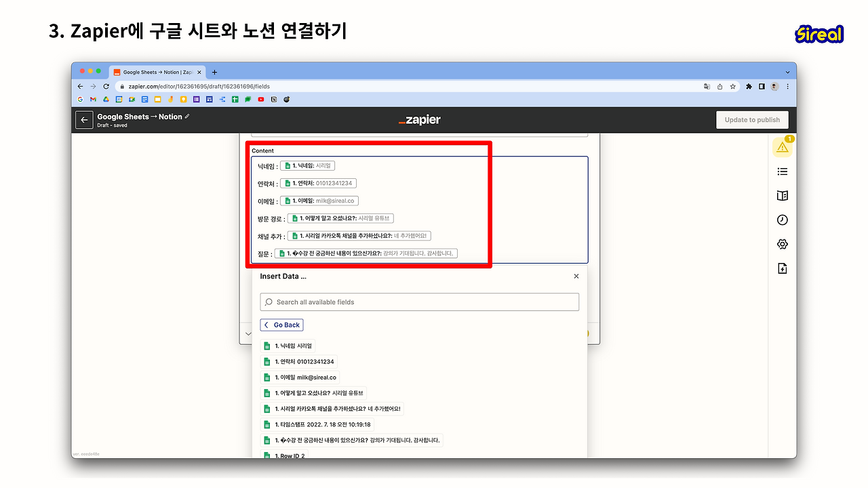Go forward one page in browser
868x488 pixels.
[93, 87]
